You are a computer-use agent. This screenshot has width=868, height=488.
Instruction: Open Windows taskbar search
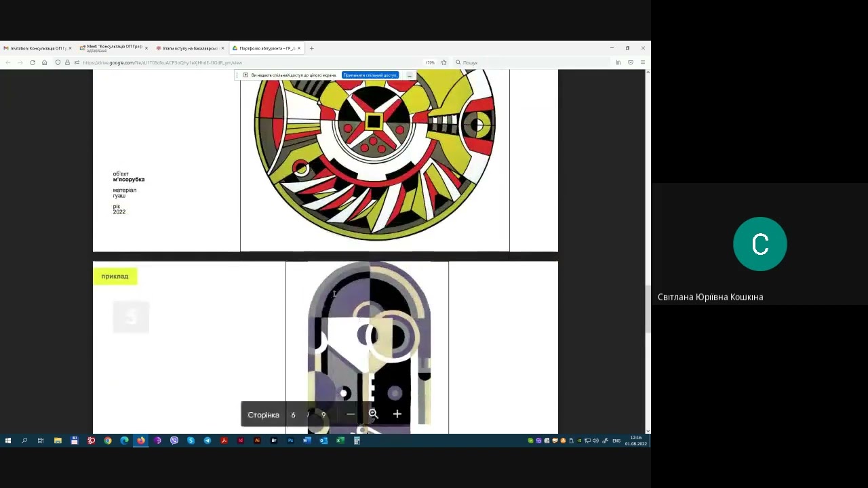(x=24, y=441)
